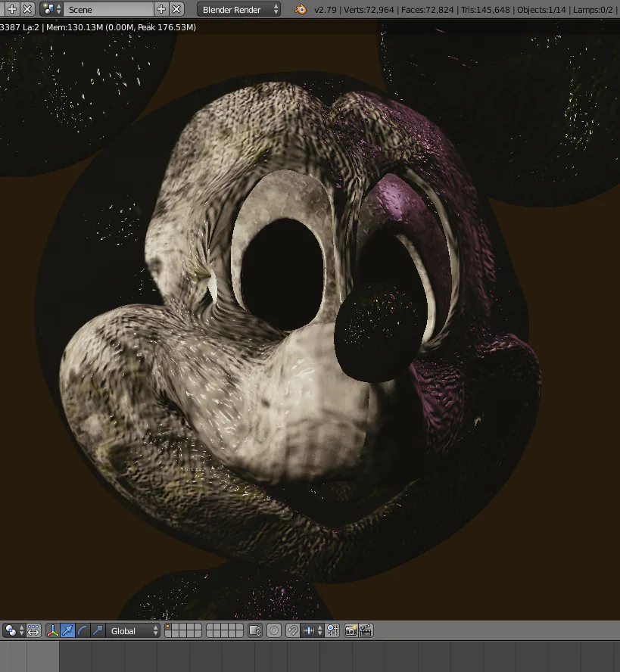Click the Objects:1/14 statistic

541,9
